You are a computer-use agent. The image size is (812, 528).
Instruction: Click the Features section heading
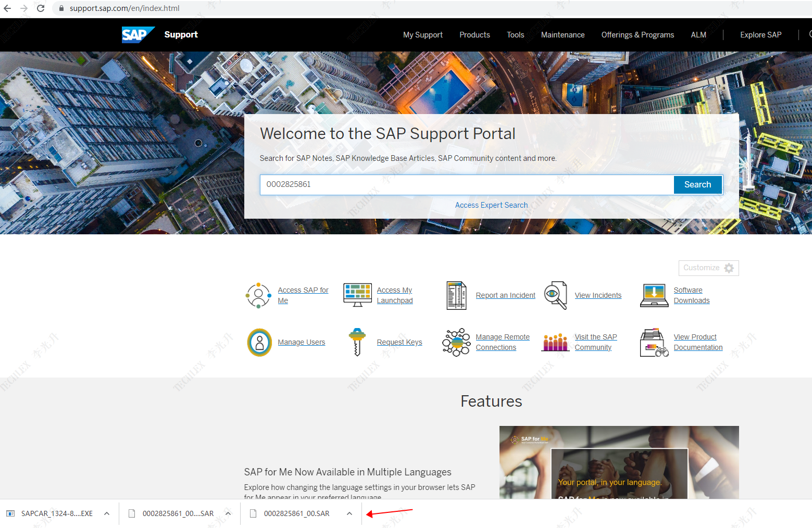pos(491,401)
